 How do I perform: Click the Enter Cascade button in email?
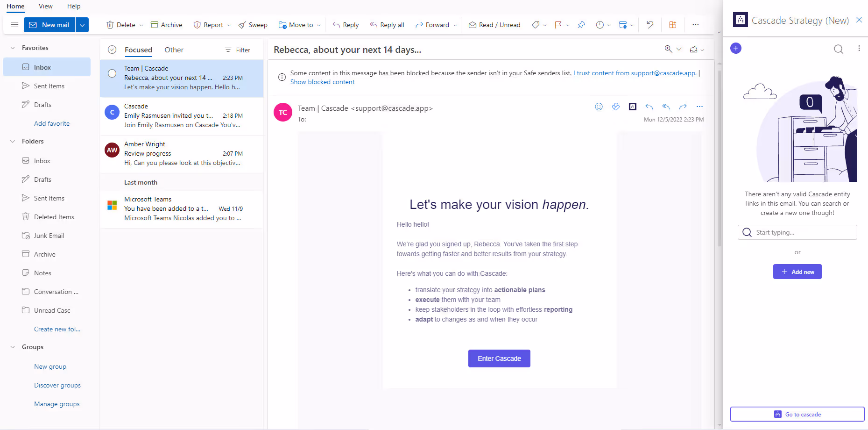(x=499, y=358)
